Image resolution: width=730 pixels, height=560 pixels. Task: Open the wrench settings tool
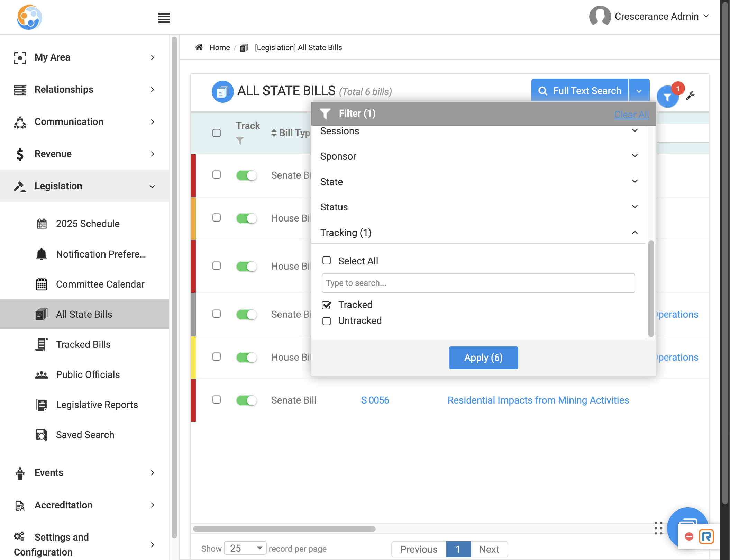tap(690, 96)
